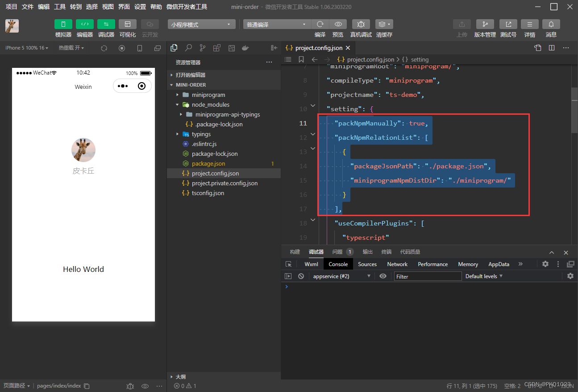
Task: Select package.json file in tree
Action: click(x=224, y=163)
